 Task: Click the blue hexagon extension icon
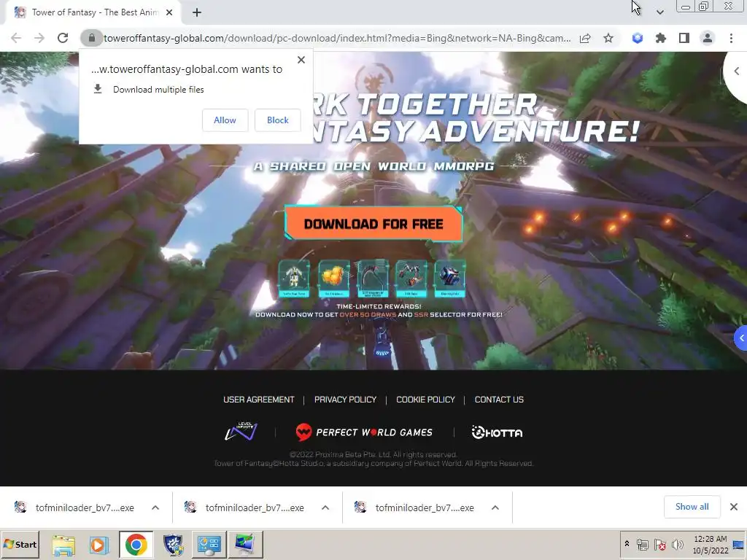[638, 38]
